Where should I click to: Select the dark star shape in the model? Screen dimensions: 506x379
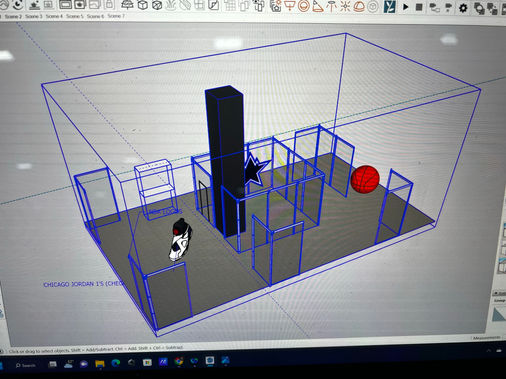pyautogui.click(x=256, y=170)
